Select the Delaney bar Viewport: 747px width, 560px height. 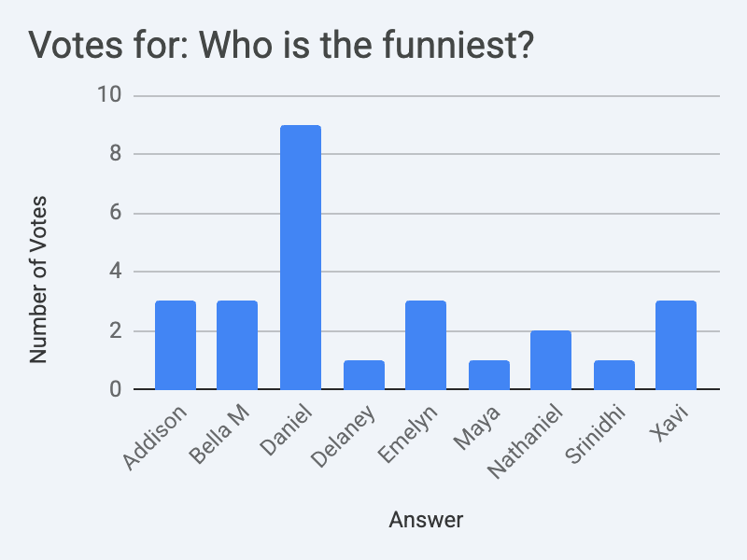click(364, 375)
